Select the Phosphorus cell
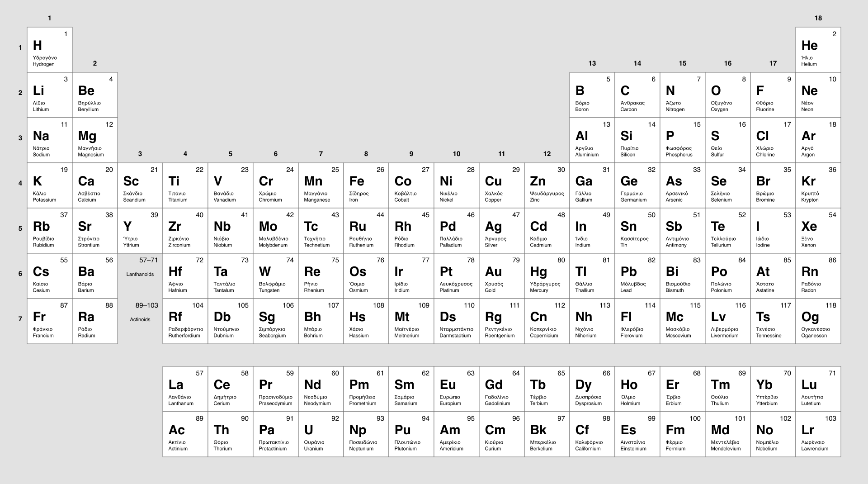Viewport: 868px width, 484px height. [x=683, y=140]
